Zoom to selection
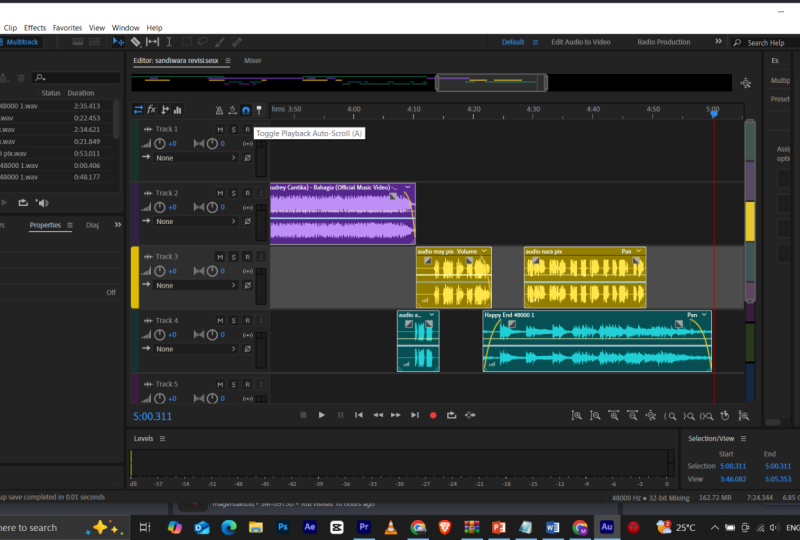Image resolution: width=800 pixels, height=540 pixels. [707, 416]
